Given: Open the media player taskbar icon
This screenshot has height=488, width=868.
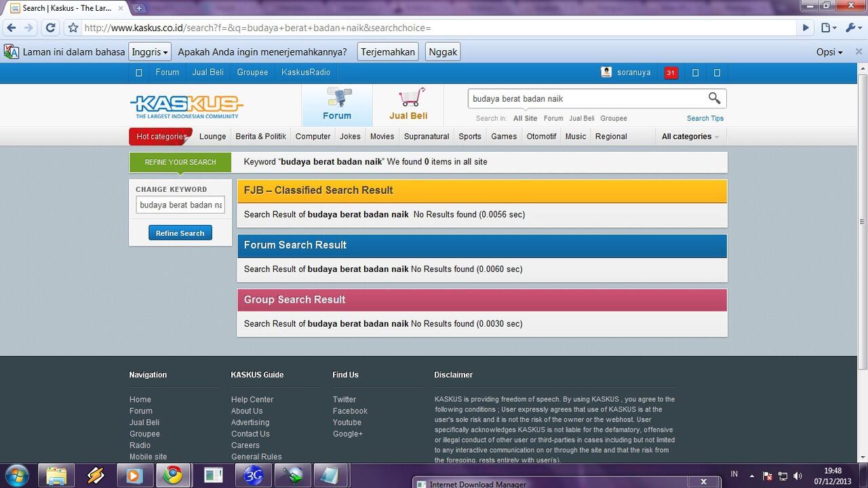Looking at the screenshot, I should [x=134, y=476].
